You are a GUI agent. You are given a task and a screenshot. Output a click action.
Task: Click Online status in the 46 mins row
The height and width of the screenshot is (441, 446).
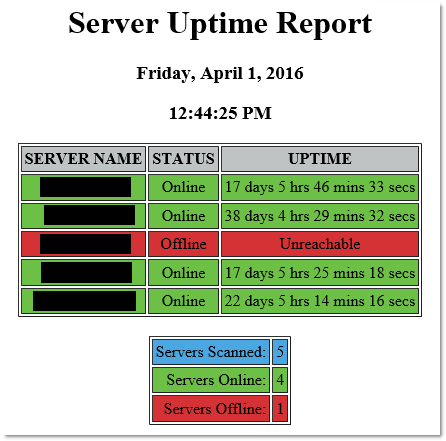[x=183, y=187]
